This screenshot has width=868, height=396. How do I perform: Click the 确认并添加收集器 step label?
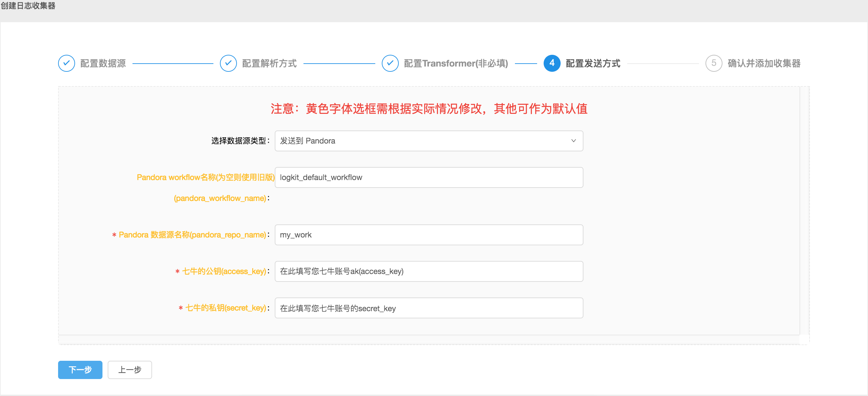coord(764,63)
